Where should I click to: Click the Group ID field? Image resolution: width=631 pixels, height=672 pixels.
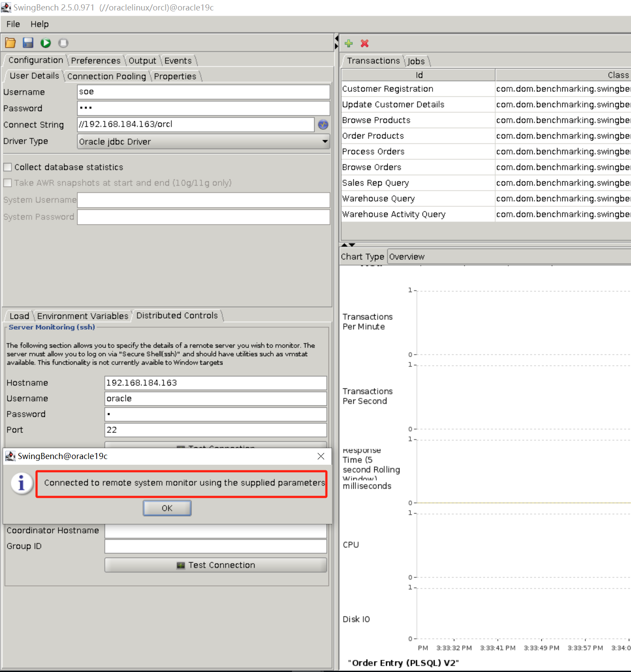[216, 546]
